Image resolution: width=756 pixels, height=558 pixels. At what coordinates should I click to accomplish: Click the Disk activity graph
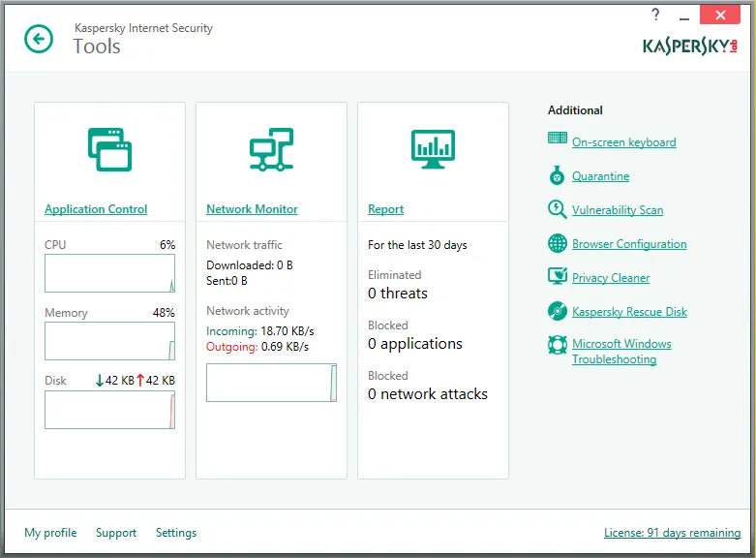coord(110,410)
